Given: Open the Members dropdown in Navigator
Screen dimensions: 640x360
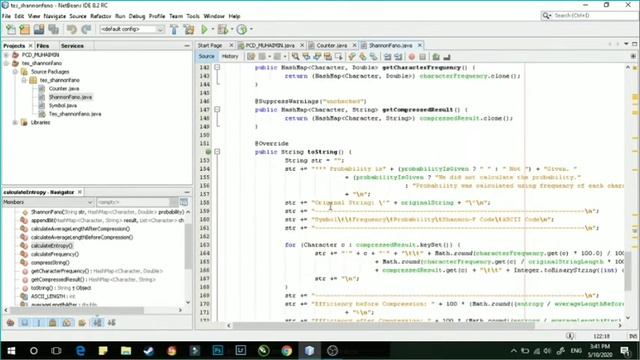Looking at the screenshot, I should click(48, 202).
